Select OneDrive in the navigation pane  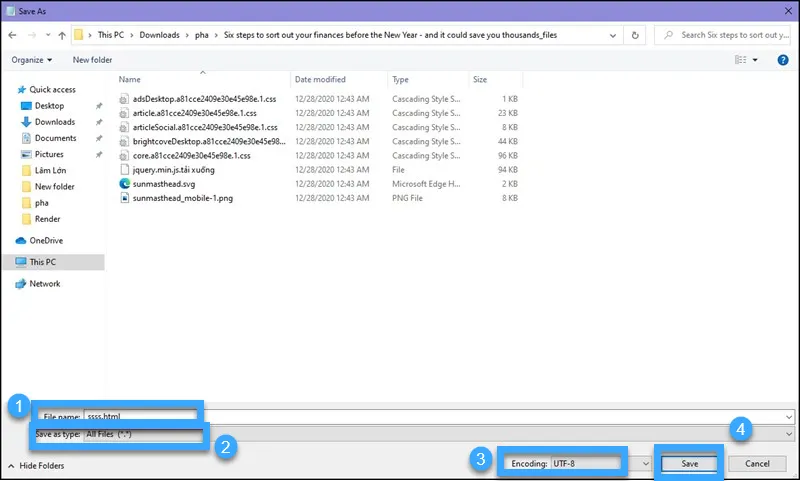(46, 241)
